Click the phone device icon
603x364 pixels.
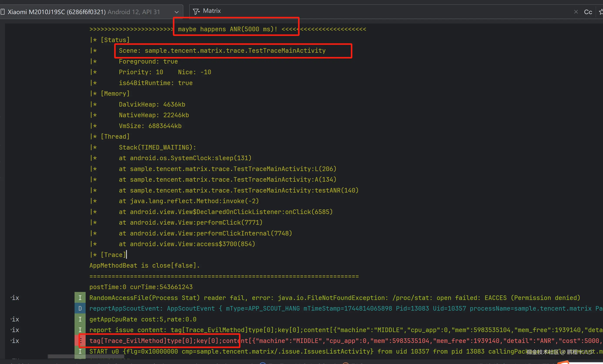(3, 12)
